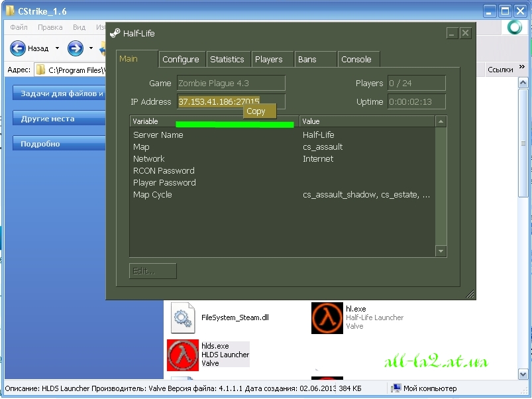Click the IP Address field
Screen dimensions: 532x399
[x=231, y=101]
